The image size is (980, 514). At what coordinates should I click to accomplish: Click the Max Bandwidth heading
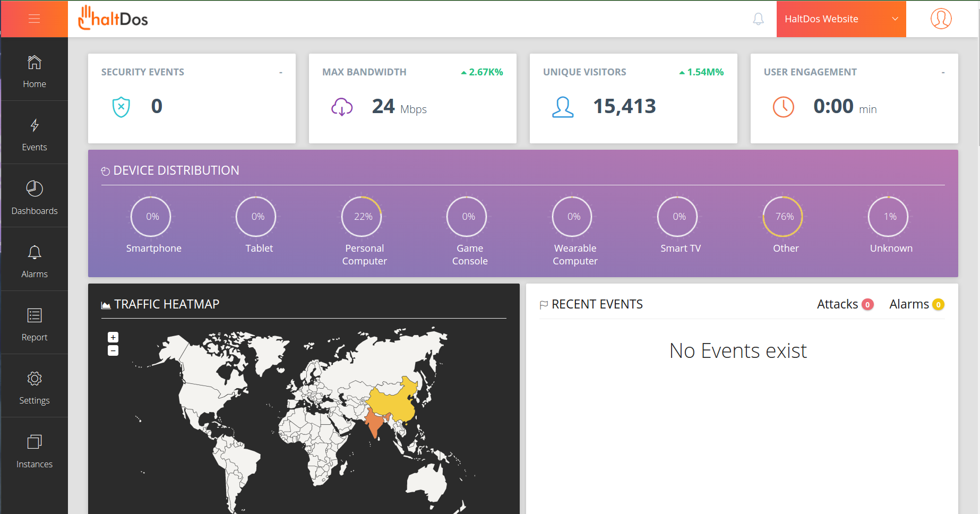coord(364,72)
